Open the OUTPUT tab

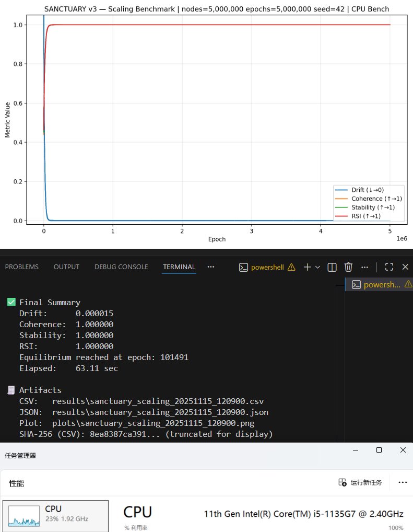point(66,267)
